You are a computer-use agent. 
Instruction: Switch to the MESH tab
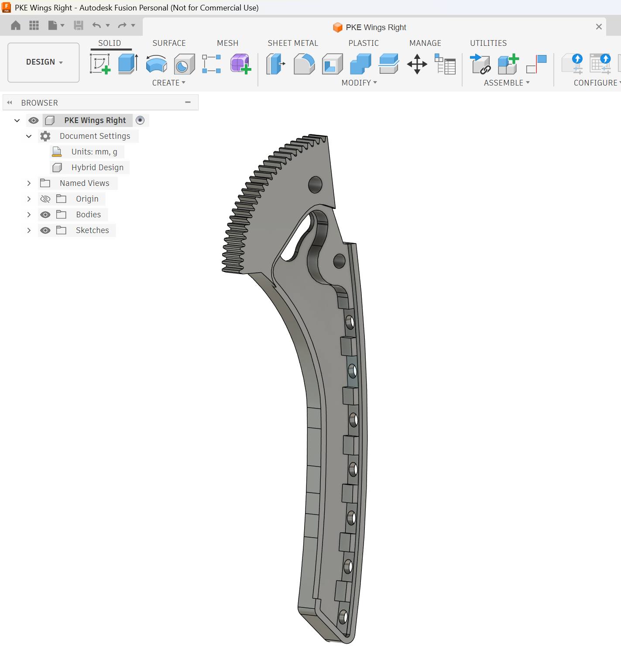pos(228,43)
